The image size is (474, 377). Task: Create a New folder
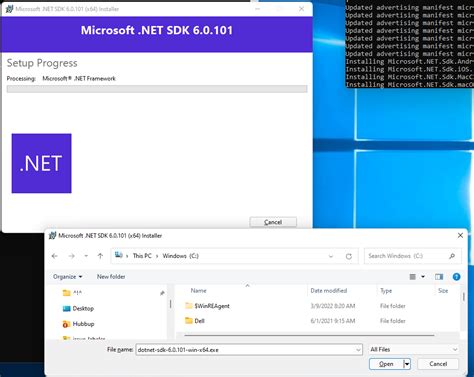point(111,276)
